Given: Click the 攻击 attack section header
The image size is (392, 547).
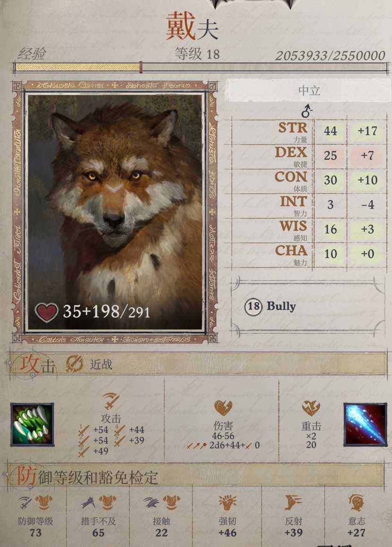Looking at the screenshot, I should tap(37, 365).
